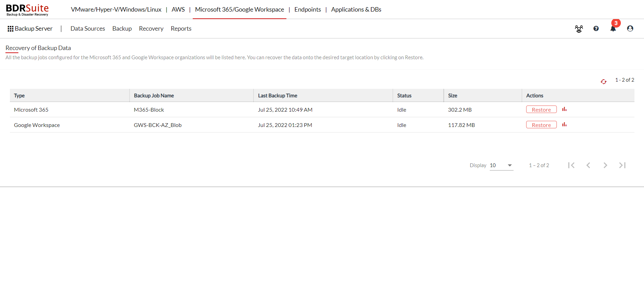Open the Backup menu

click(122, 29)
